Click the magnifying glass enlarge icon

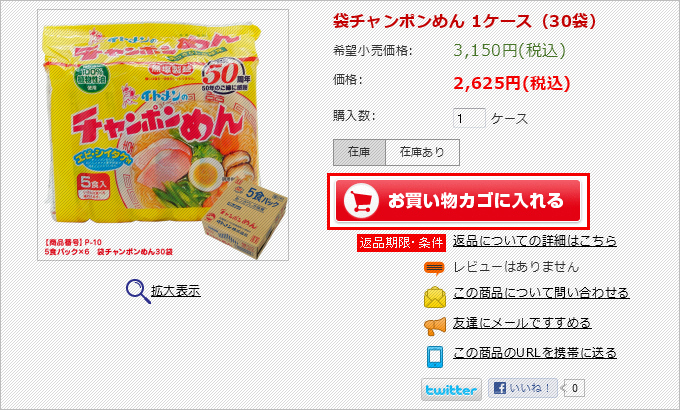(x=138, y=291)
